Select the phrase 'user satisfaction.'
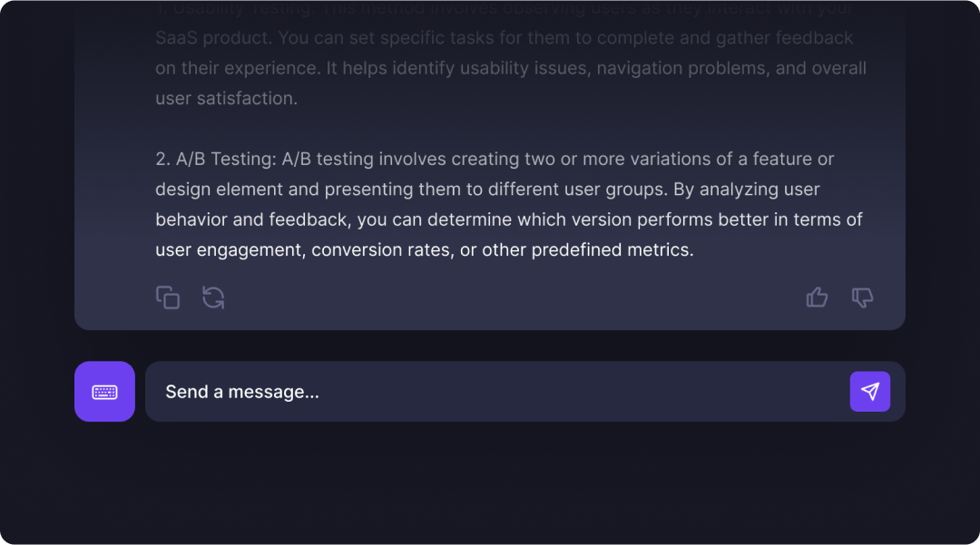The width and height of the screenshot is (980, 545). coord(226,99)
